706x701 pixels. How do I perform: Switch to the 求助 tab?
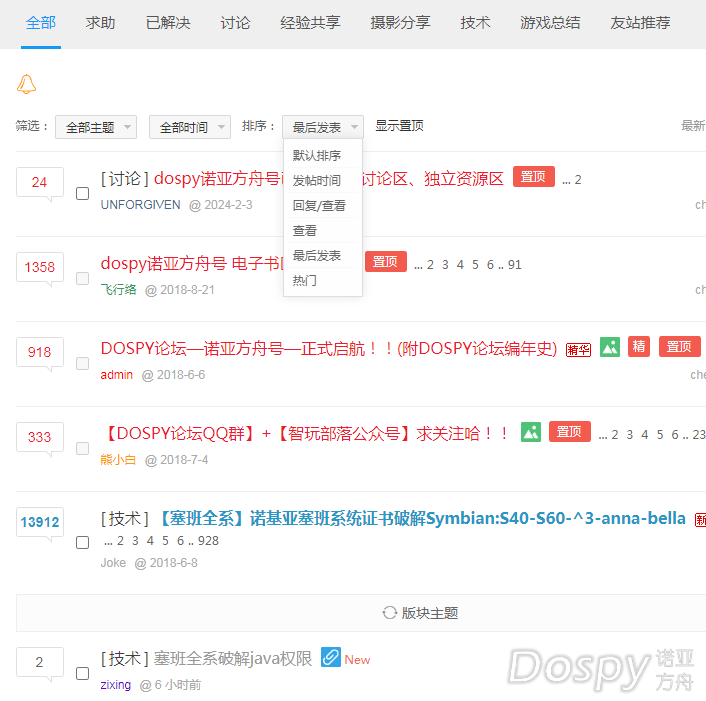pyautogui.click(x=100, y=23)
